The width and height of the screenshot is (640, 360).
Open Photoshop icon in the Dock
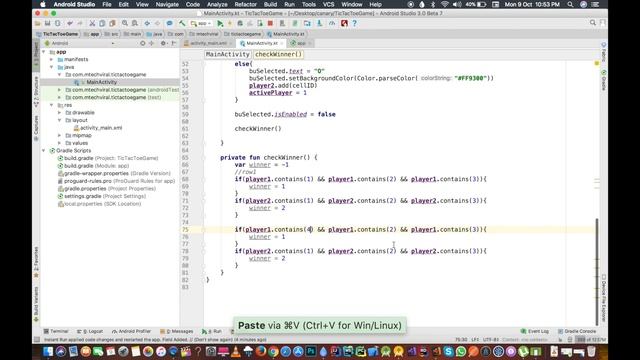311,351
